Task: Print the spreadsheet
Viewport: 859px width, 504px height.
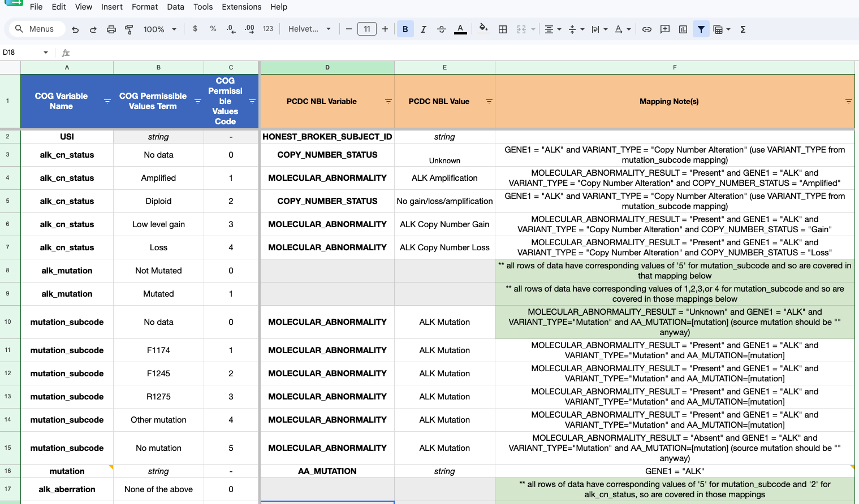Action: click(111, 29)
